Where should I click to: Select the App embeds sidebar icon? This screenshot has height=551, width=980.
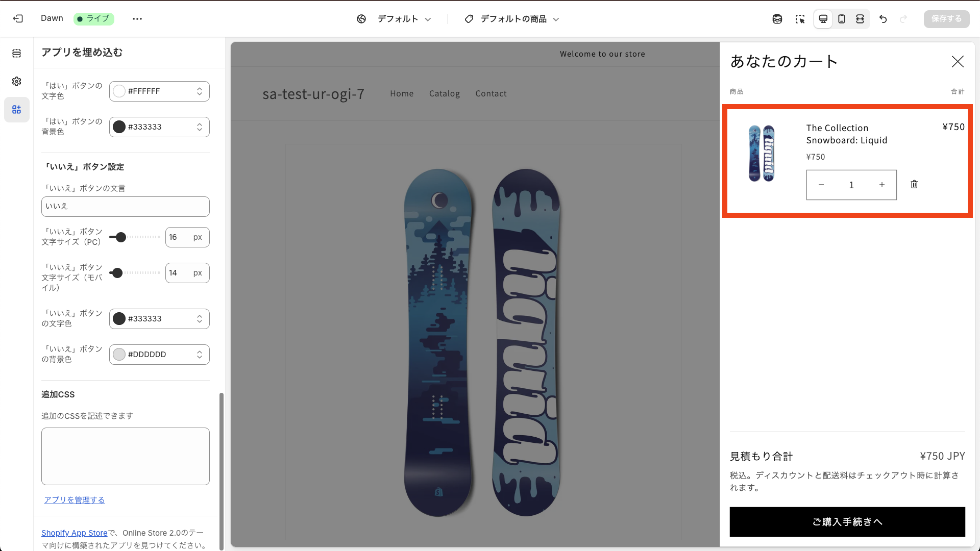click(x=17, y=110)
